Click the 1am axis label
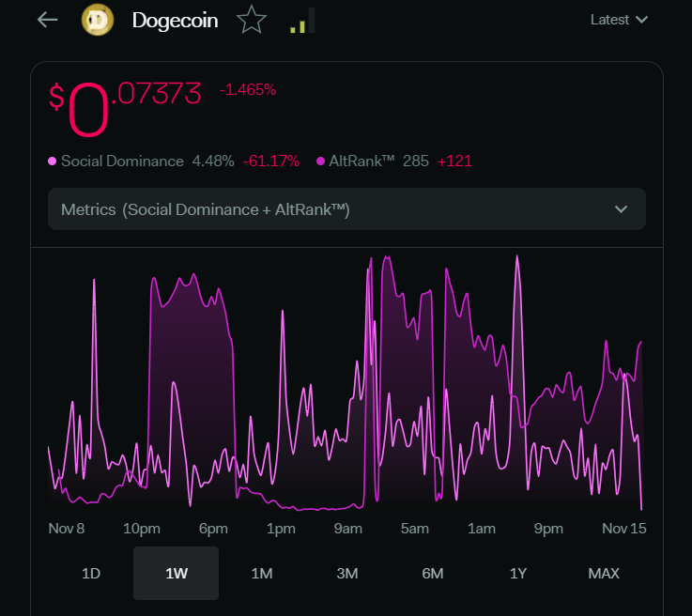 [482, 528]
